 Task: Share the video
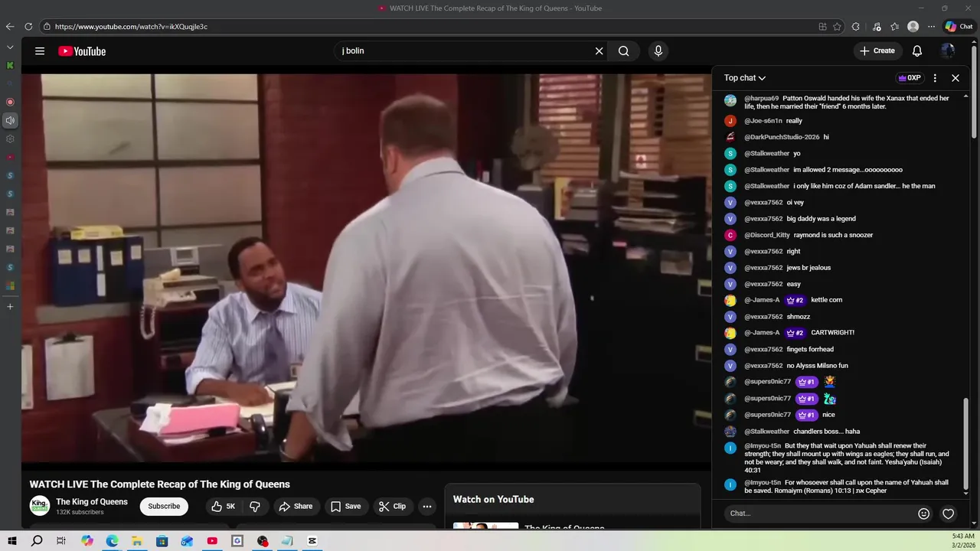click(x=296, y=506)
